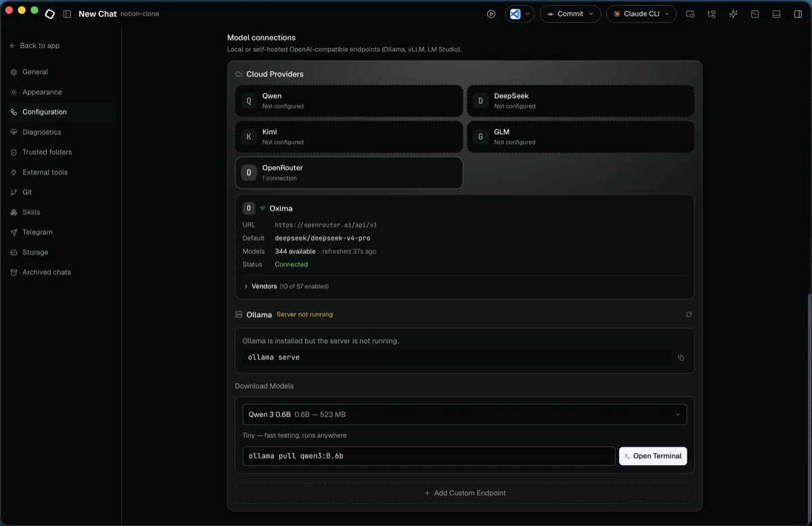Open the Qwen 3 0.6B model dropdown
812x526 pixels.
pyautogui.click(x=464, y=414)
